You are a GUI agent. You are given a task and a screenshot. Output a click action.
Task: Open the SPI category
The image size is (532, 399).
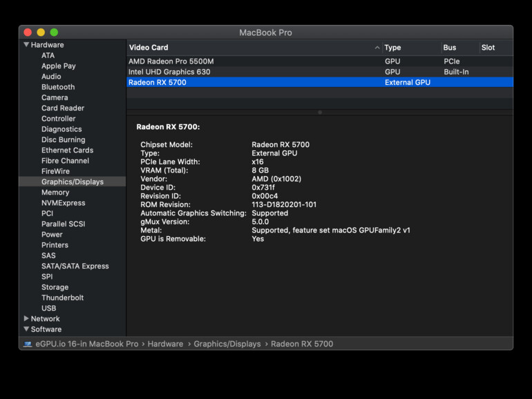(47, 276)
